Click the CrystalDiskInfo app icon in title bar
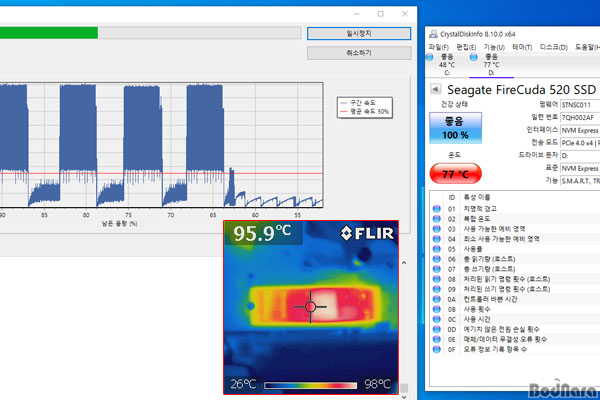 (x=433, y=34)
